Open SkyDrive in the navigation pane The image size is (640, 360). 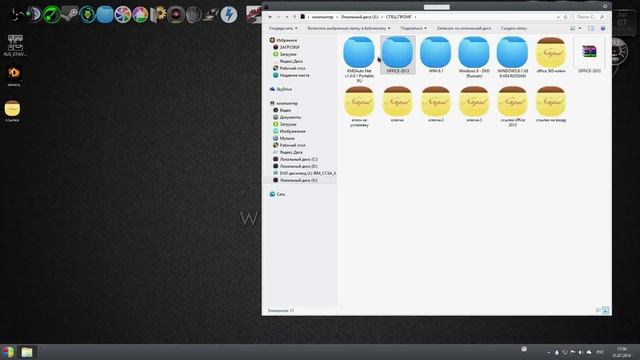[280, 89]
